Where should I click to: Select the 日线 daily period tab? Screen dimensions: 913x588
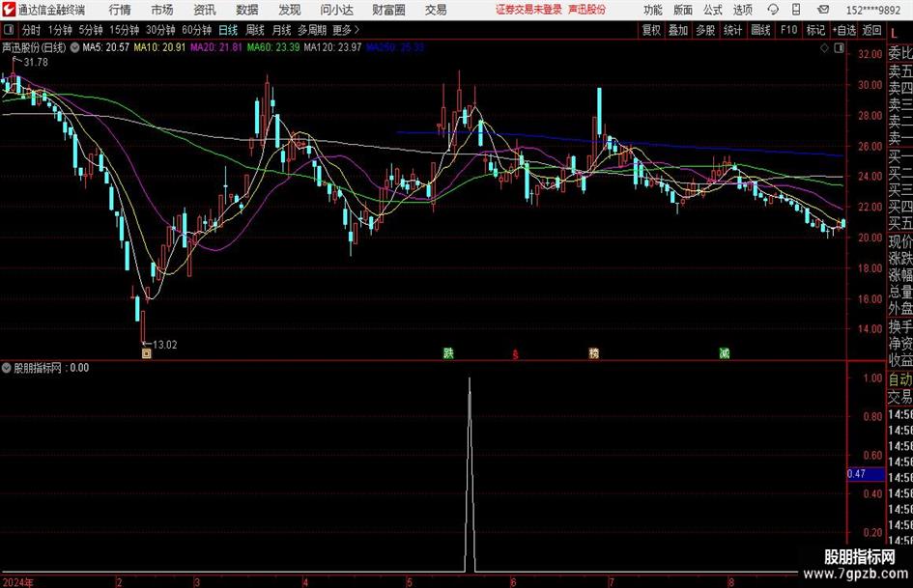click(228, 30)
